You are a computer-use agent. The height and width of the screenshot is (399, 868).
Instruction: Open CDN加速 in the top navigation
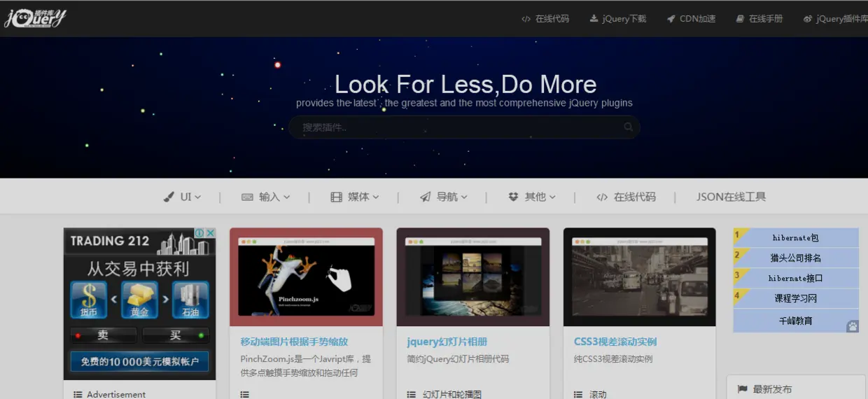point(697,19)
